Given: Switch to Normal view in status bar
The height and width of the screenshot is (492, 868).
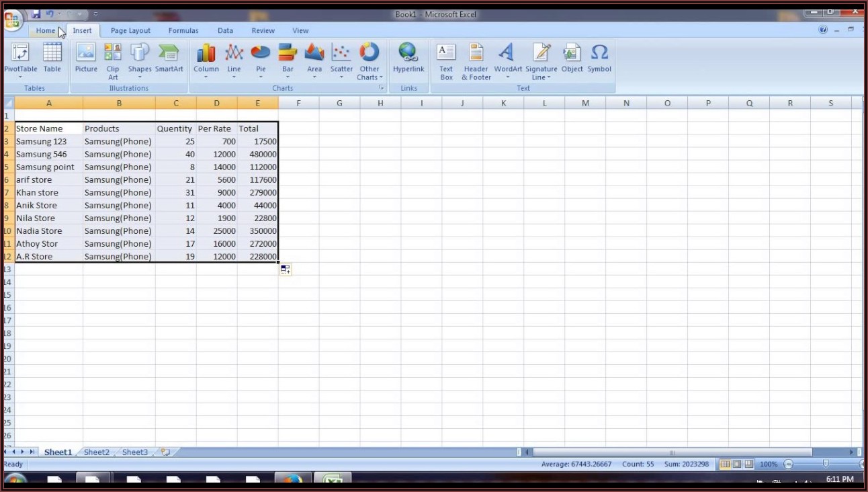Looking at the screenshot, I should click(x=725, y=464).
